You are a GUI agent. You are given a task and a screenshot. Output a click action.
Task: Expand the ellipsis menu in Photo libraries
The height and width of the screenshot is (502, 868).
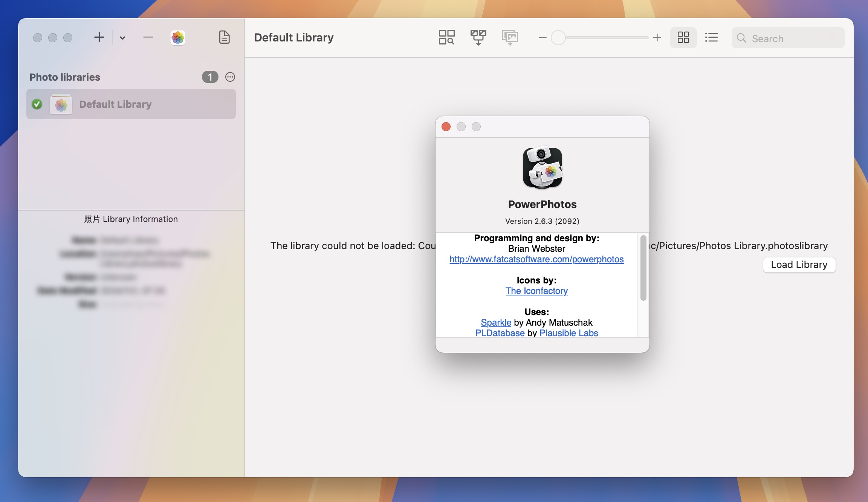point(229,77)
